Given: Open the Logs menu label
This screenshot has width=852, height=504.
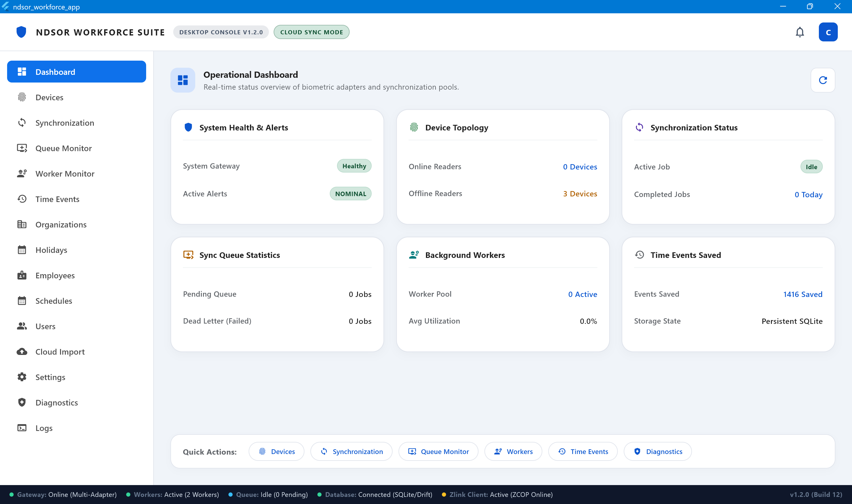Looking at the screenshot, I should (44, 428).
